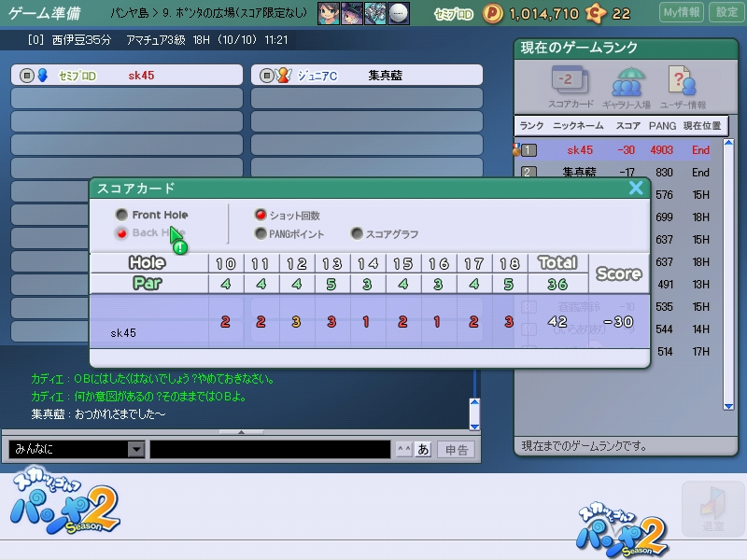747x560 pixels.
Task: Select the Back Hole radio button
Action: click(x=121, y=233)
